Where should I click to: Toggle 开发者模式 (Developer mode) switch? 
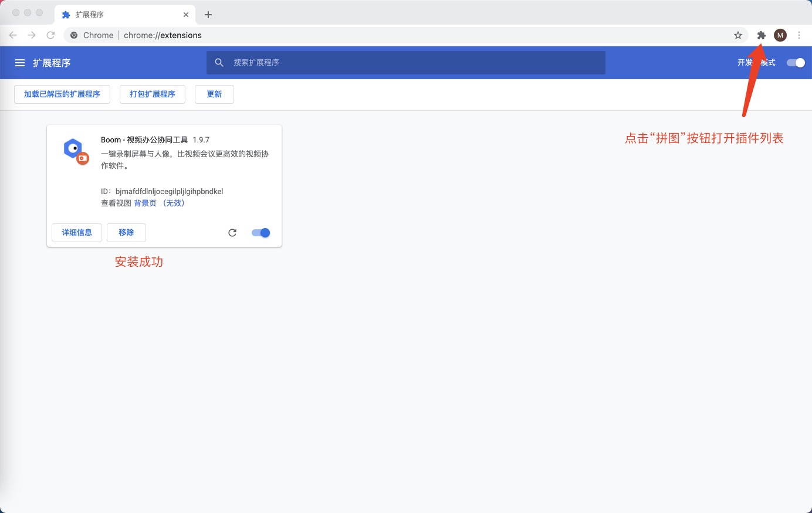click(795, 62)
